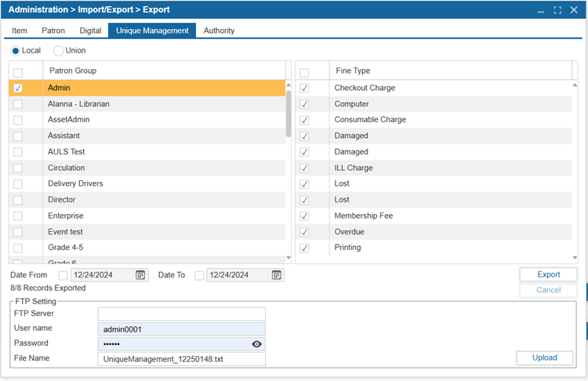Click the Patron Group column header
Viewport: 588px width, 381px height.
tap(165, 71)
